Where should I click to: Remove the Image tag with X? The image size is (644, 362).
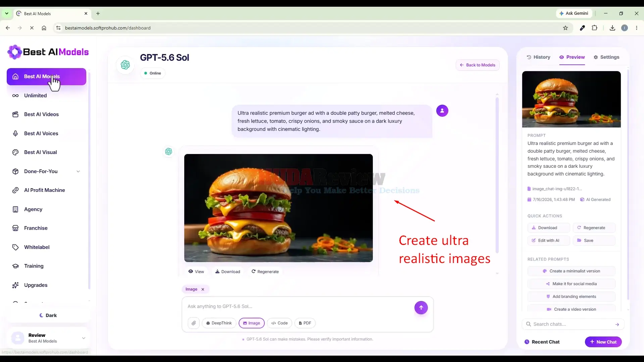pos(203,289)
